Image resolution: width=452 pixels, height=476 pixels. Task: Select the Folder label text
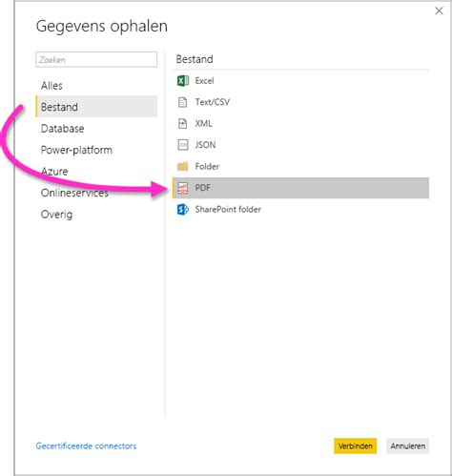click(207, 166)
